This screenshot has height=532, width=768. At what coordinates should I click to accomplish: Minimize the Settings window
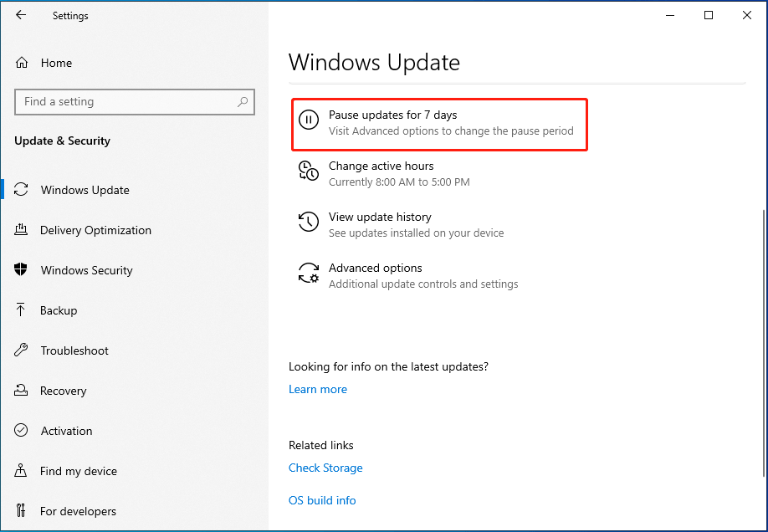click(670, 15)
